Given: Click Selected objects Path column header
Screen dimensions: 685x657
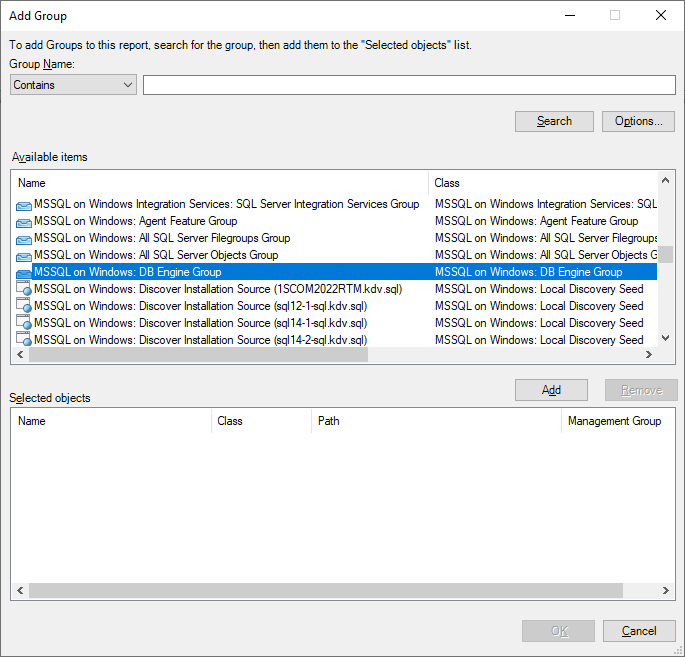Looking at the screenshot, I should [436, 421].
